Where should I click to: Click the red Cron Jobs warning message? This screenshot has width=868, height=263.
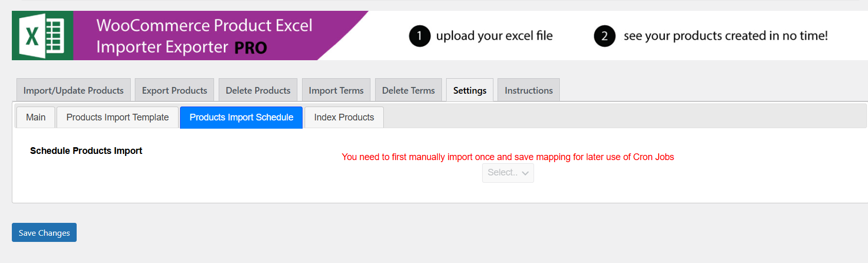coord(507,157)
